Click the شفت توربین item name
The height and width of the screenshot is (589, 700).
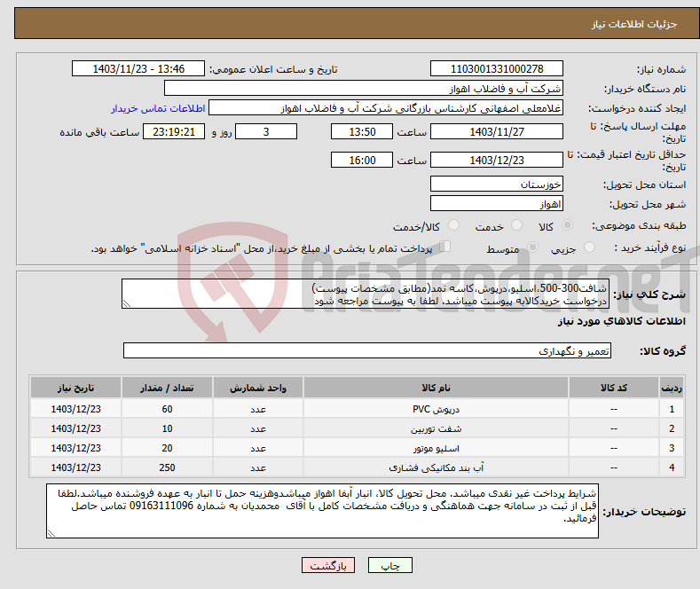[x=436, y=428]
